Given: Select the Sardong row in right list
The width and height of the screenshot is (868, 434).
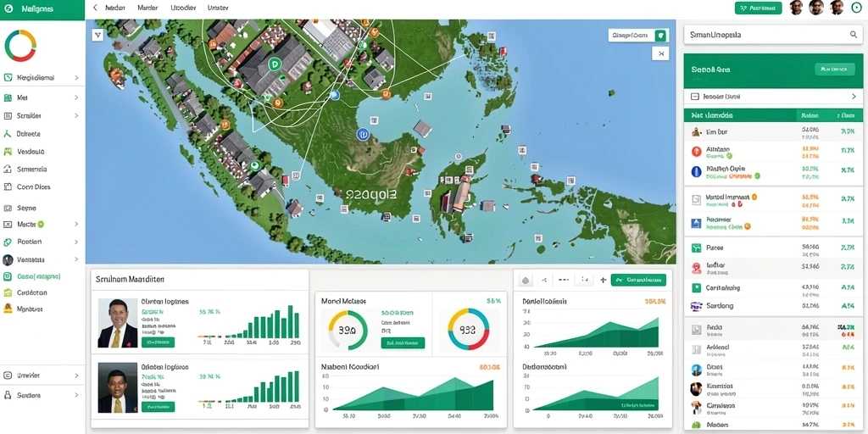Looking at the screenshot, I should click(773, 305).
